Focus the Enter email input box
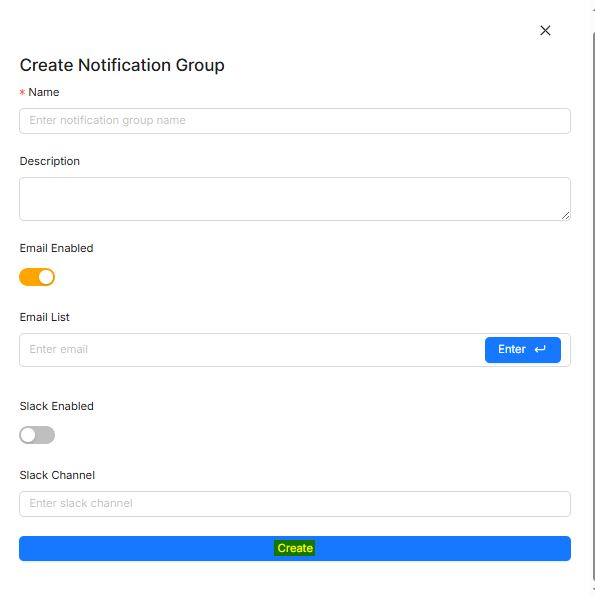595x597 pixels. click(252, 350)
